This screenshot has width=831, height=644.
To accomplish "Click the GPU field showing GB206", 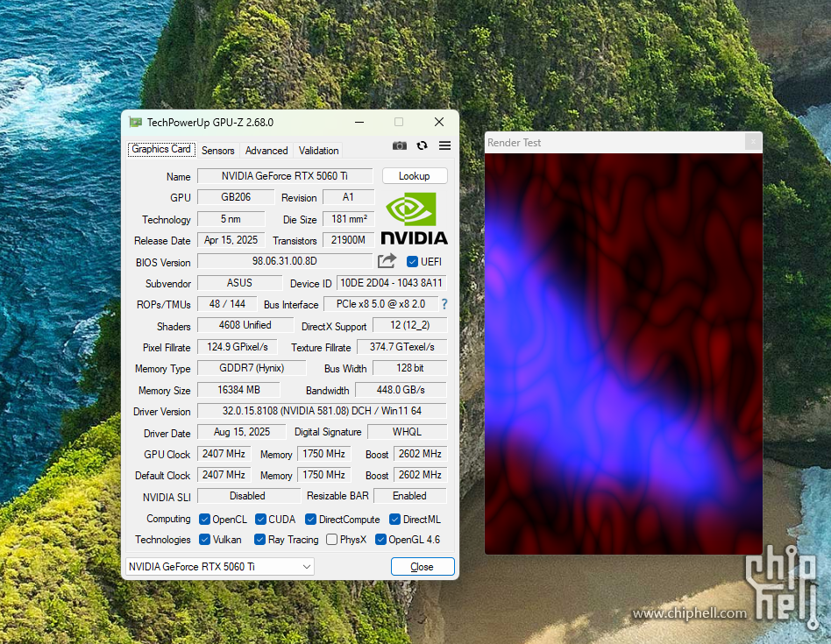I will pos(236,197).
